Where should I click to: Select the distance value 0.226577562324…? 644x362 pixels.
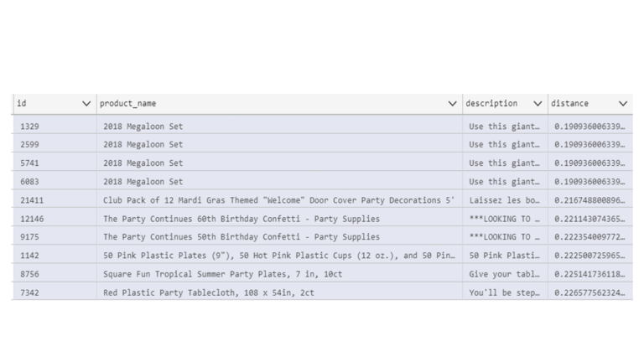[589, 292]
